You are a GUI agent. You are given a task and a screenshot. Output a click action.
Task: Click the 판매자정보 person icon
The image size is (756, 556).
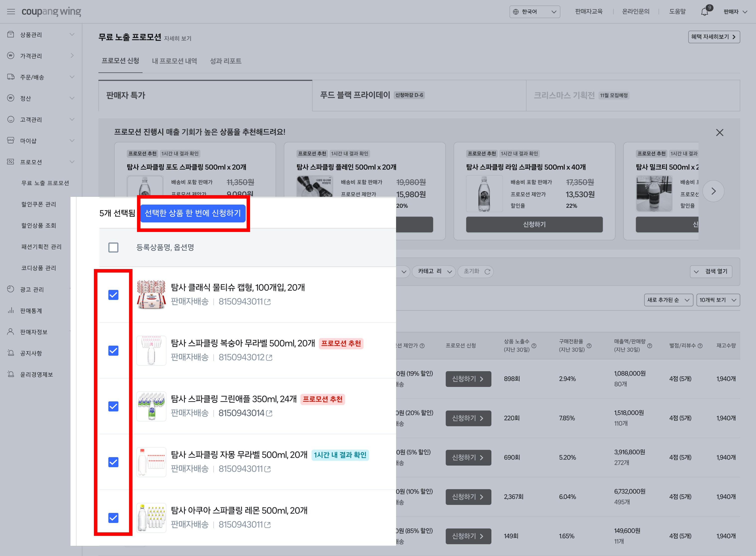11,332
